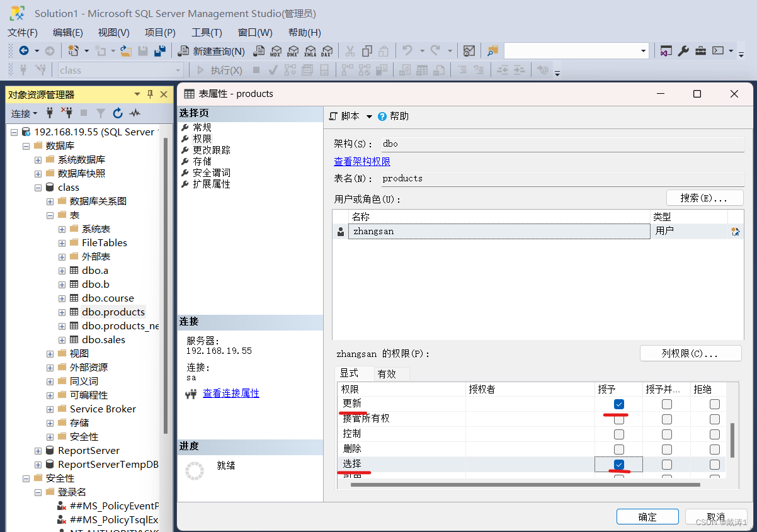The height and width of the screenshot is (532, 757).
Task: Expand the 视图 tree node
Action: click(50, 353)
